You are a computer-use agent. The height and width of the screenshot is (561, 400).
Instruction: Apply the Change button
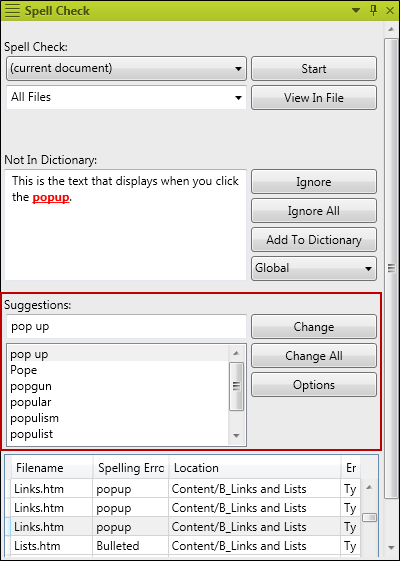(314, 327)
